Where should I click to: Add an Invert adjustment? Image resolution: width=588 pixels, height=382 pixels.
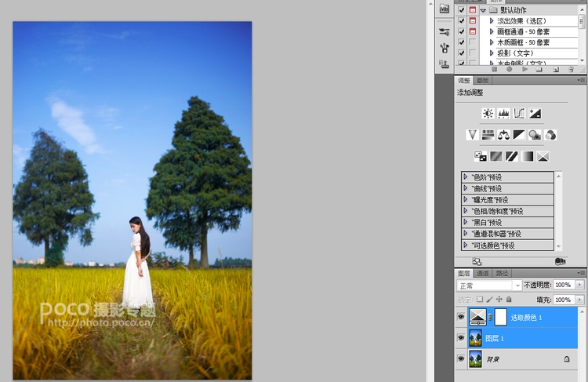pos(480,156)
